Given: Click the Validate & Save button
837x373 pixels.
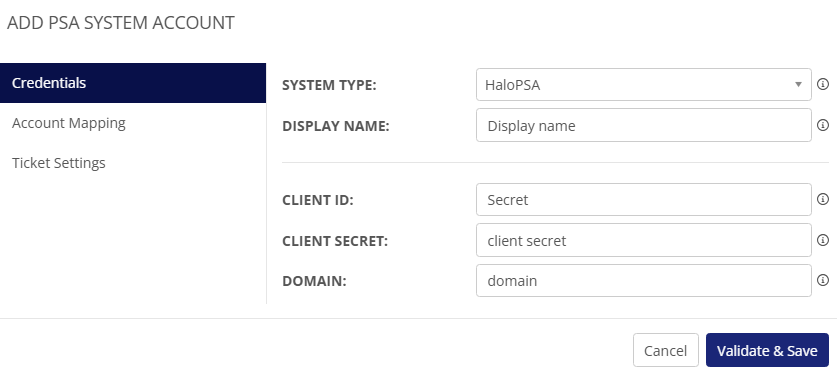Looking at the screenshot, I should tap(767, 350).
